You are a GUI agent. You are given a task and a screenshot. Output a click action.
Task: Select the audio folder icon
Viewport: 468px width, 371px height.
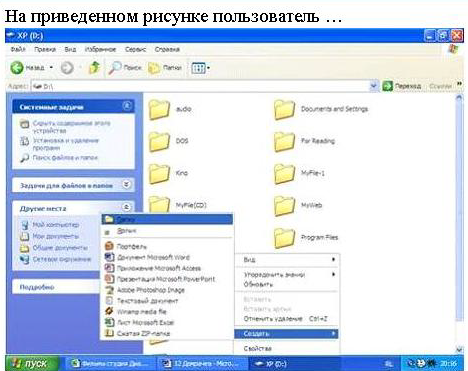pos(159,109)
